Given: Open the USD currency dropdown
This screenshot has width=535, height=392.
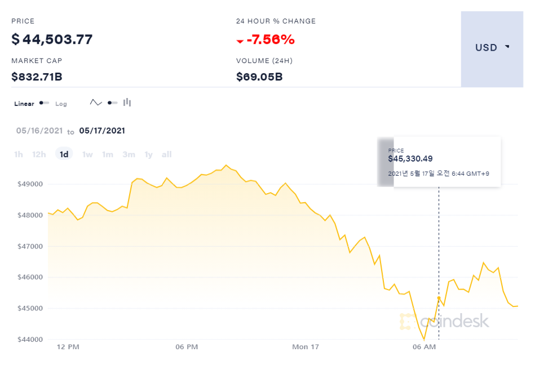Looking at the screenshot, I should (492, 48).
